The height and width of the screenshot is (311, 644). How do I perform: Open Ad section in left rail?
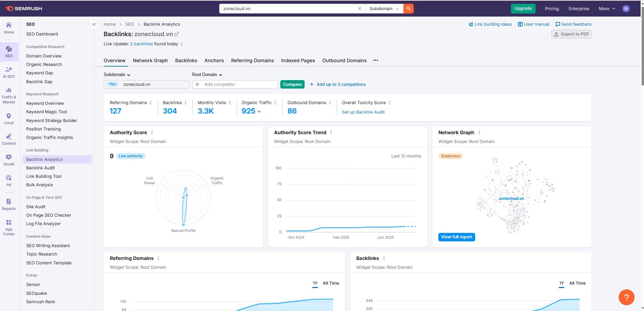coord(9,181)
